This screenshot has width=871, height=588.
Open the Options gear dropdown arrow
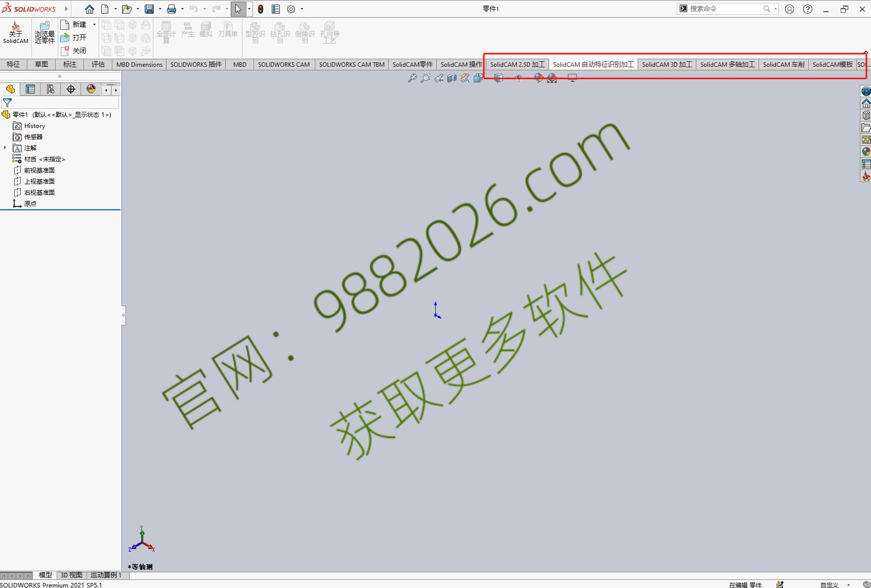pos(302,9)
